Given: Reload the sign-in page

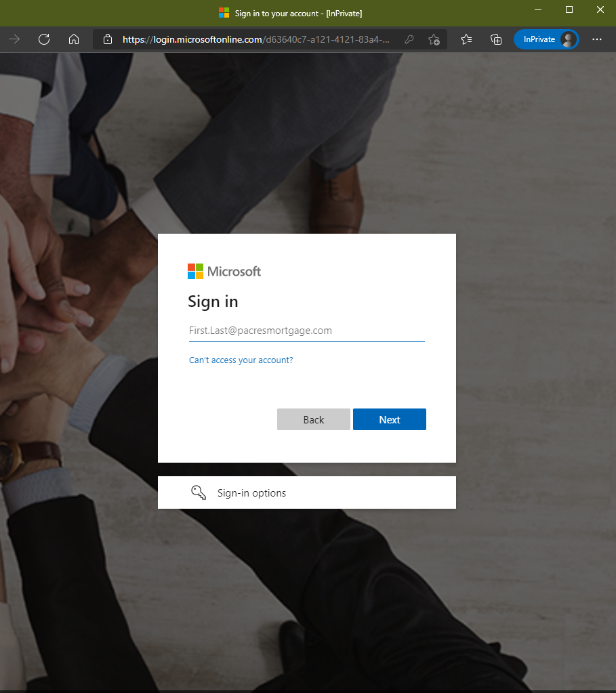Looking at the screenshot, I should pos(44,39).
